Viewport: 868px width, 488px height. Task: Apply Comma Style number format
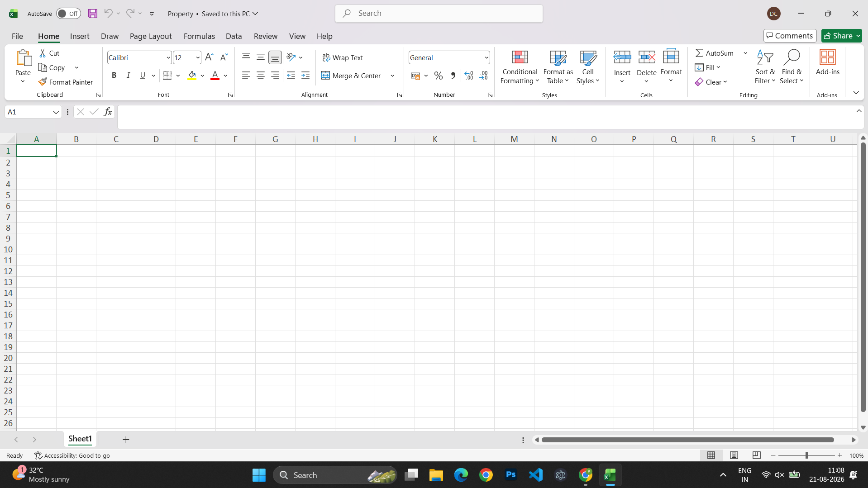453,76
